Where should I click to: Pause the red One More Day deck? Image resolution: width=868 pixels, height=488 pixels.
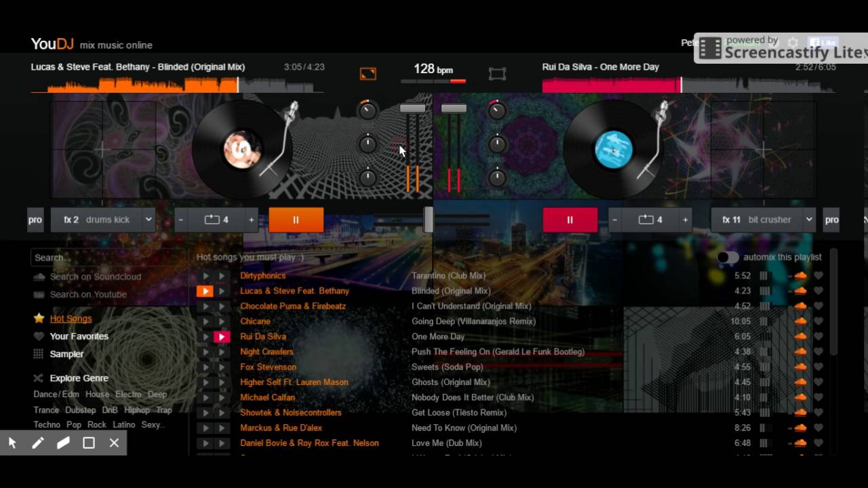(570, 220)
